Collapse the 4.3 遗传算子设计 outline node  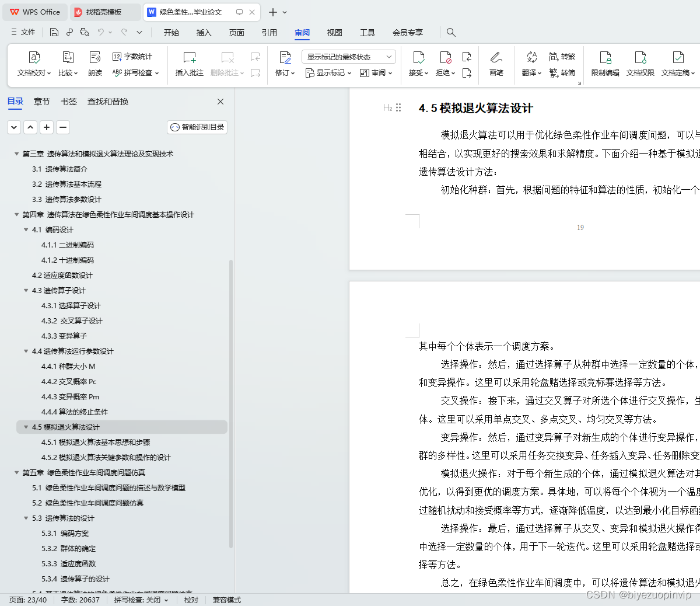click(x=26, y=291)
